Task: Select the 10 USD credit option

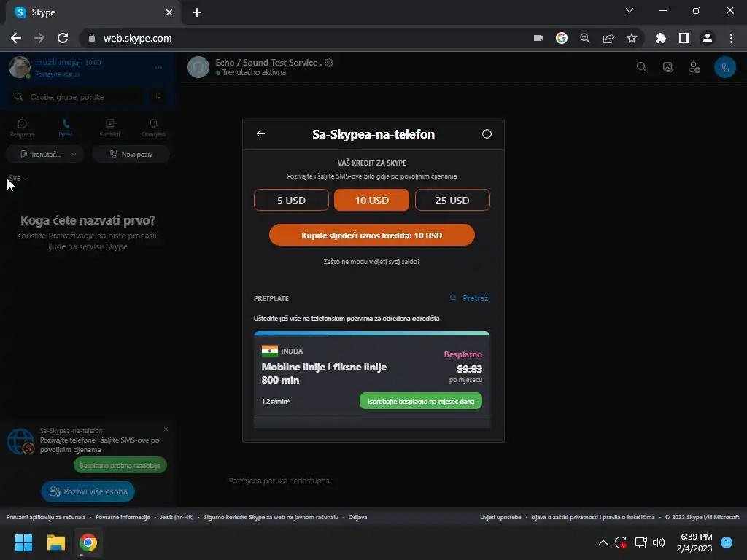Action: click(371, 200)
